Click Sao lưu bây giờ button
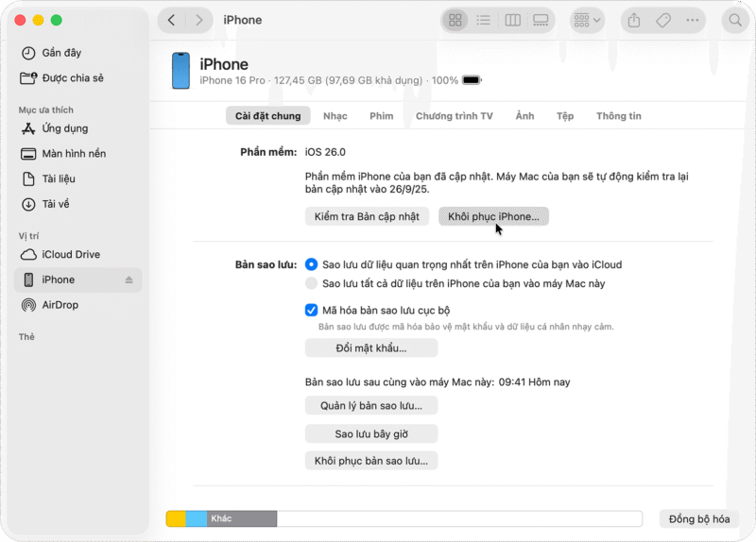 (x=371, y=433)
